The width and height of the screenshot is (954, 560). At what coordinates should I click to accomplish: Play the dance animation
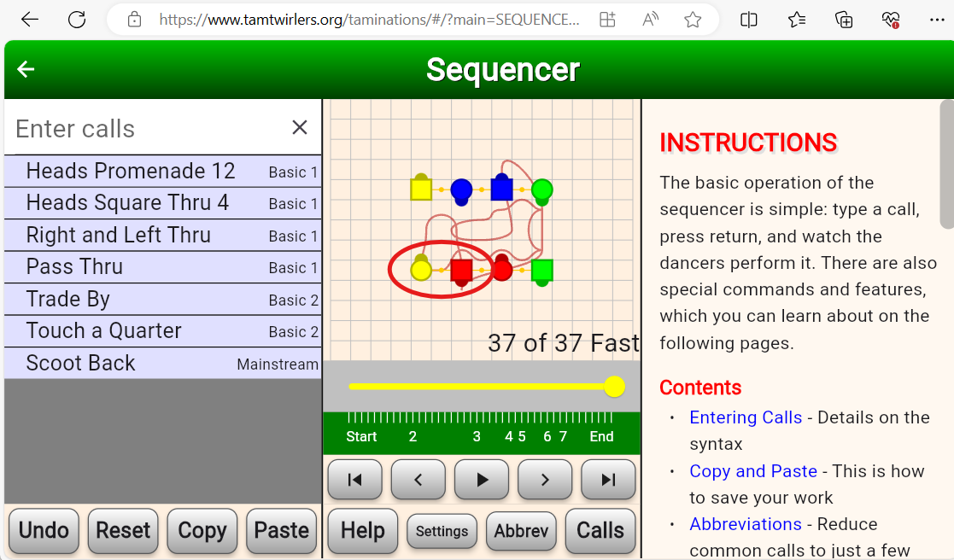481,480
